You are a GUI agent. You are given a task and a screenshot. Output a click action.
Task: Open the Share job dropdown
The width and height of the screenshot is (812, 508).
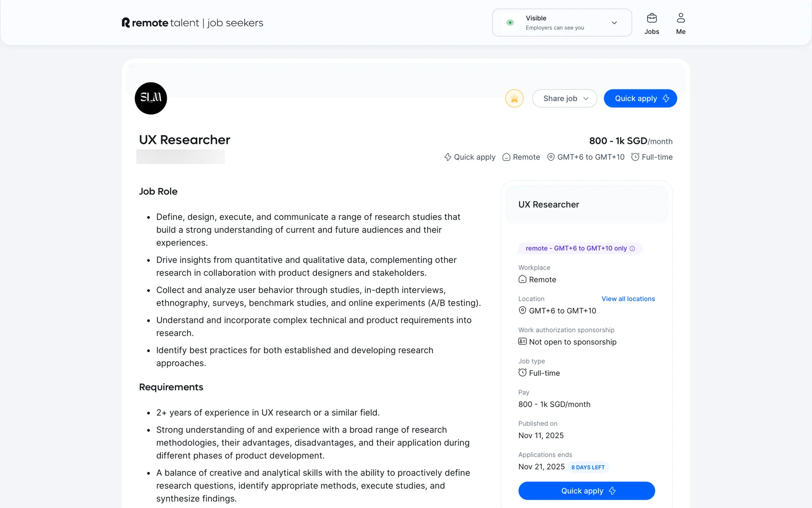[x=565, y=99]
